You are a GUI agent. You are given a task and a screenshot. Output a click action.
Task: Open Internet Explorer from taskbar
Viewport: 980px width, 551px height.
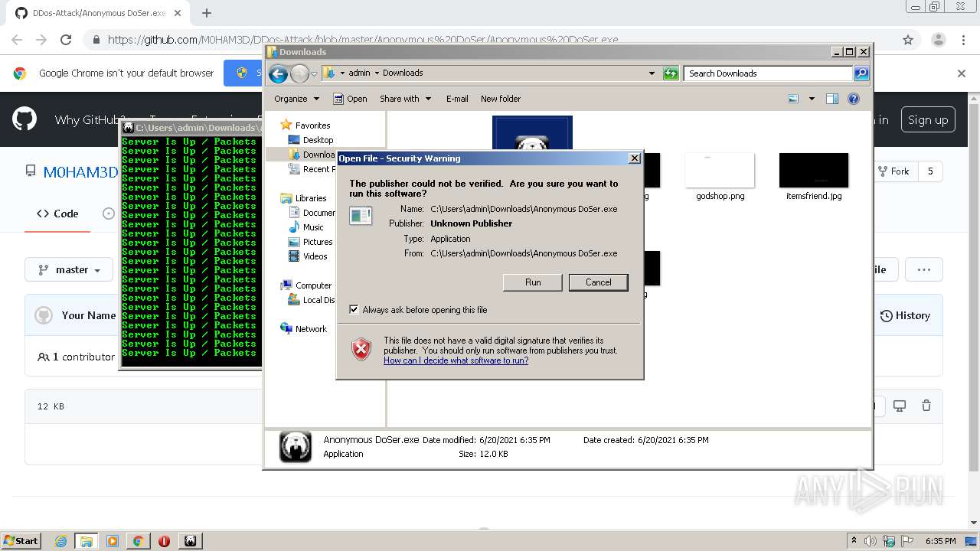click(x=60, y=541)
